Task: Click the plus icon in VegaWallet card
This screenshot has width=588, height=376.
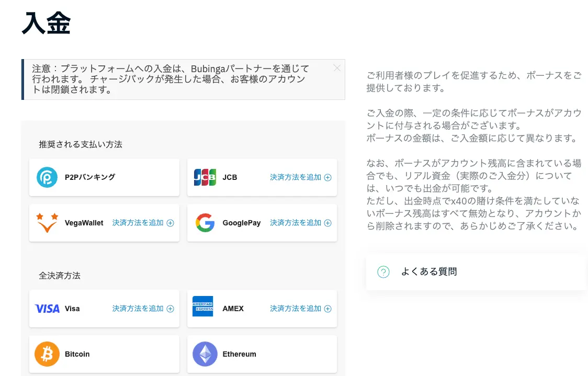Action: (x=170, y=223)
